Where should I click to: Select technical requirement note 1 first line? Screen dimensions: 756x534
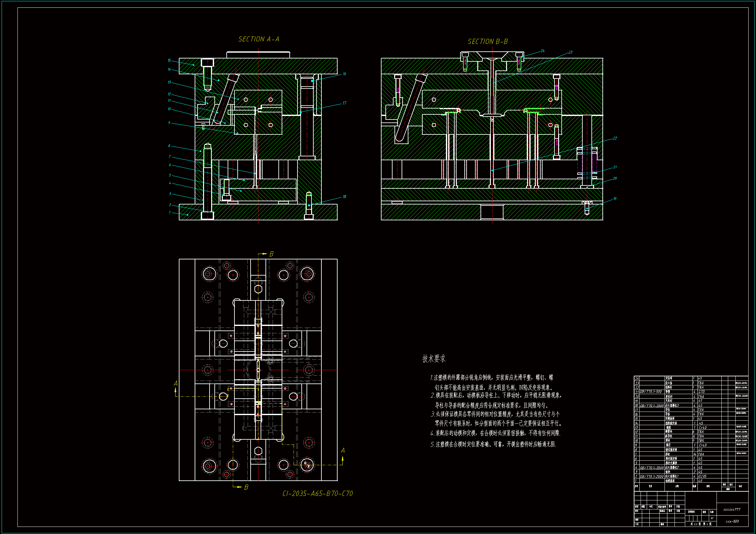coord(491,378)
